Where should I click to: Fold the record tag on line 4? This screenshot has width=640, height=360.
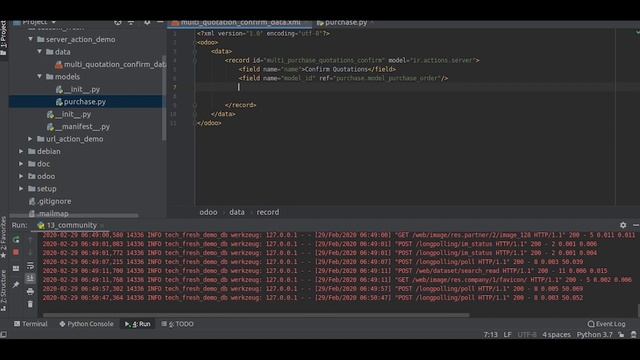pos(195,60)
